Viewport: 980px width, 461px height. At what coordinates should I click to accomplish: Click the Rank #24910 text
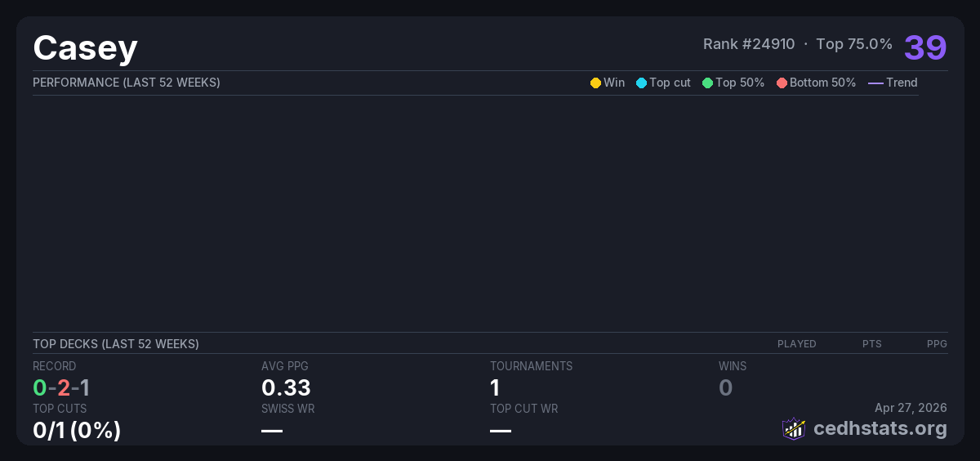pyautogui.click(x=748, y=44)
